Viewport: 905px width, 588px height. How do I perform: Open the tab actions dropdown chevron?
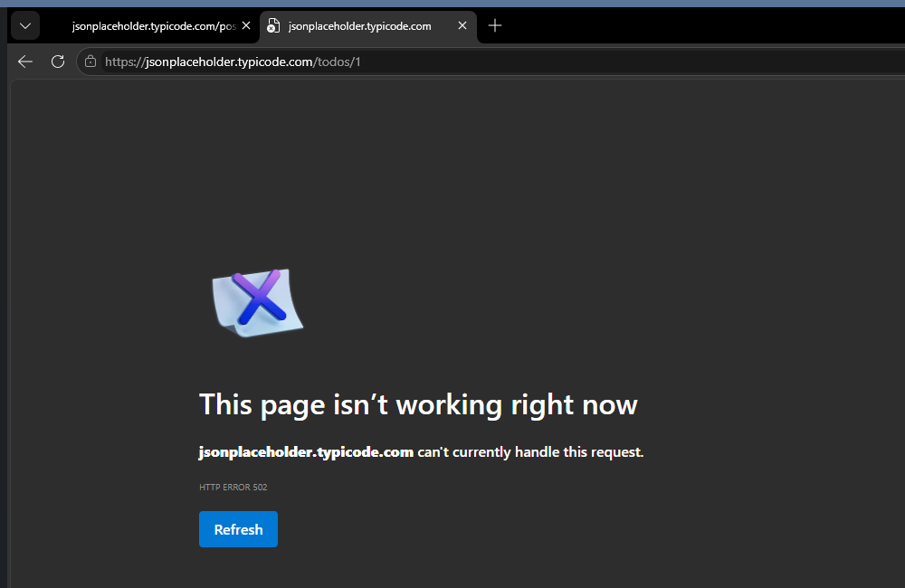24,25
